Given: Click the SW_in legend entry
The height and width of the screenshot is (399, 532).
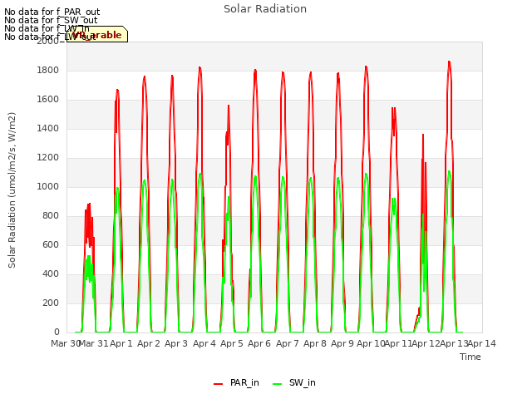Looking at the screenshot, I should [x=293, y=382].
